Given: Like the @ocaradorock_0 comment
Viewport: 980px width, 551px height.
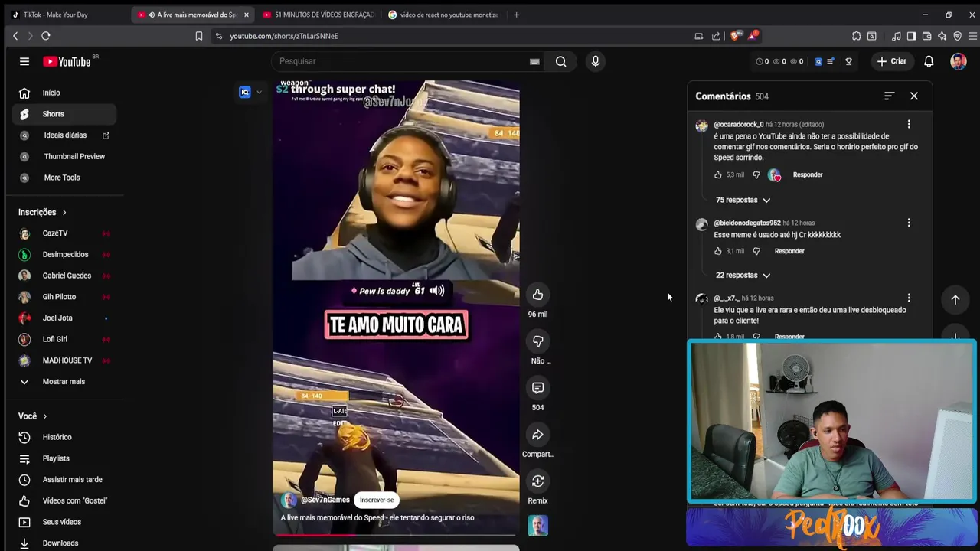Looking at the screenshot, I should [718, 174].
